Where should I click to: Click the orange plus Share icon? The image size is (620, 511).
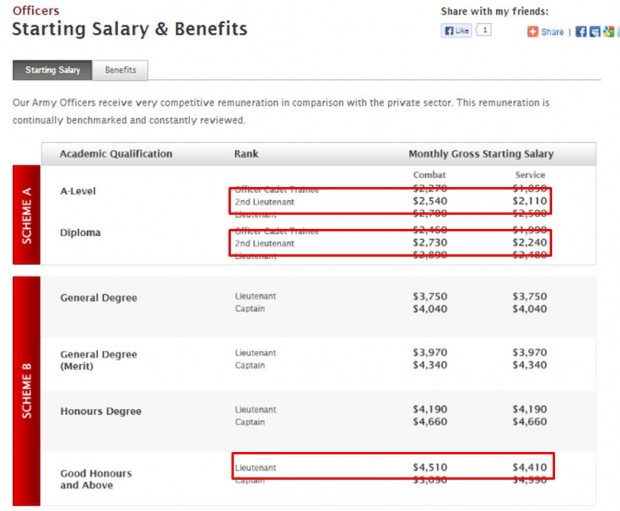point(533,32)
